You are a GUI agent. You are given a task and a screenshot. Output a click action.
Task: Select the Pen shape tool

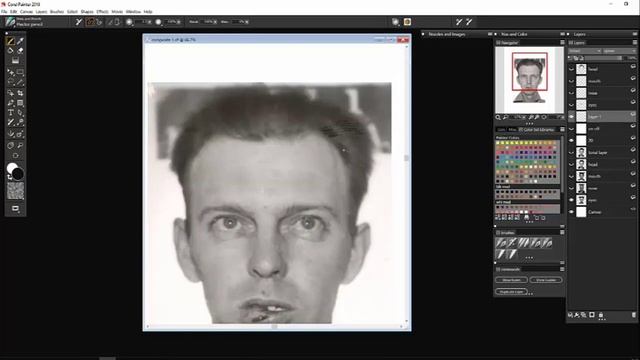pos(11,103)
